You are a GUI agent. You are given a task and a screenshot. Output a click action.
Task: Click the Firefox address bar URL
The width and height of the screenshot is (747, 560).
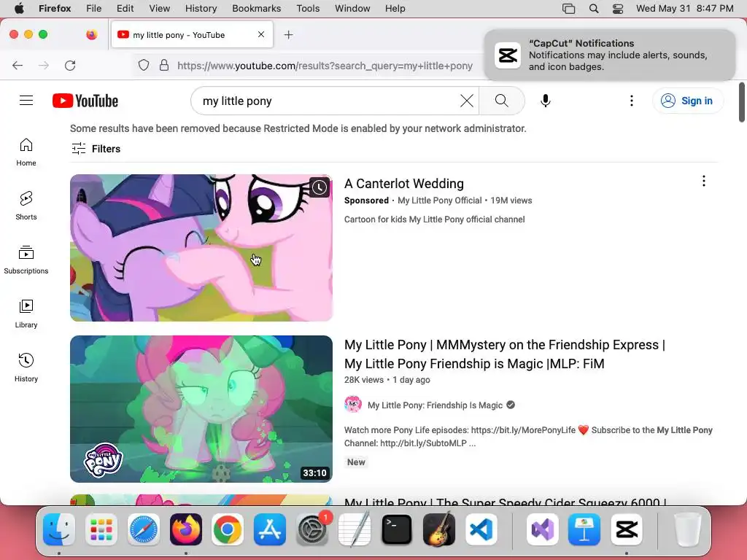point(325,66)
